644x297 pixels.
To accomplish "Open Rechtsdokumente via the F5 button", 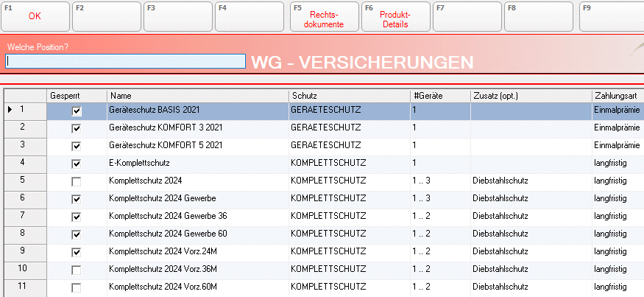I will [324, 16].
